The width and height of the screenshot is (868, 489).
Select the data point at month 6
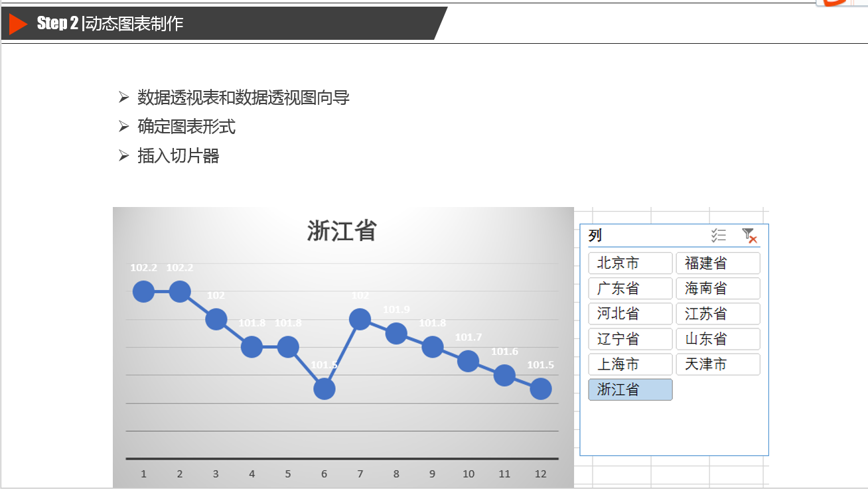[324, 389]
